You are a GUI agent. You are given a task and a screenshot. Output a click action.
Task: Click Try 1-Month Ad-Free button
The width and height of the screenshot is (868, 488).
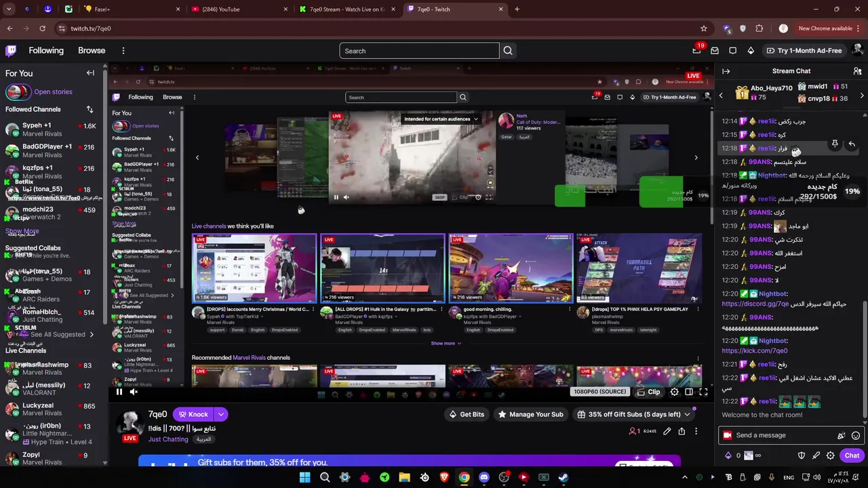click(804, 51)
